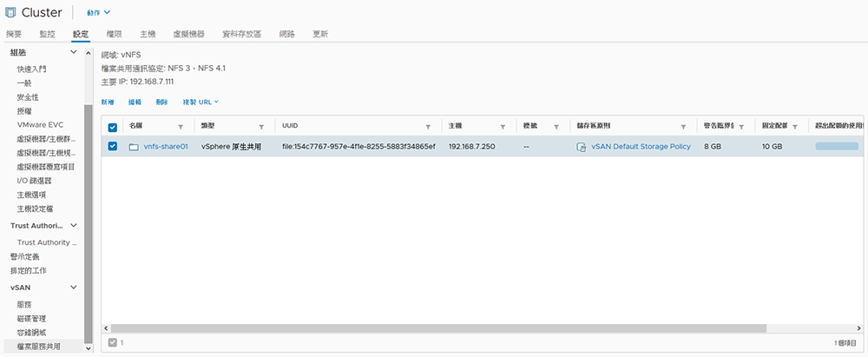Screen dimensions: 868x357
Task: Collapse the 組態 section in the sidebar
Action: 74,53
